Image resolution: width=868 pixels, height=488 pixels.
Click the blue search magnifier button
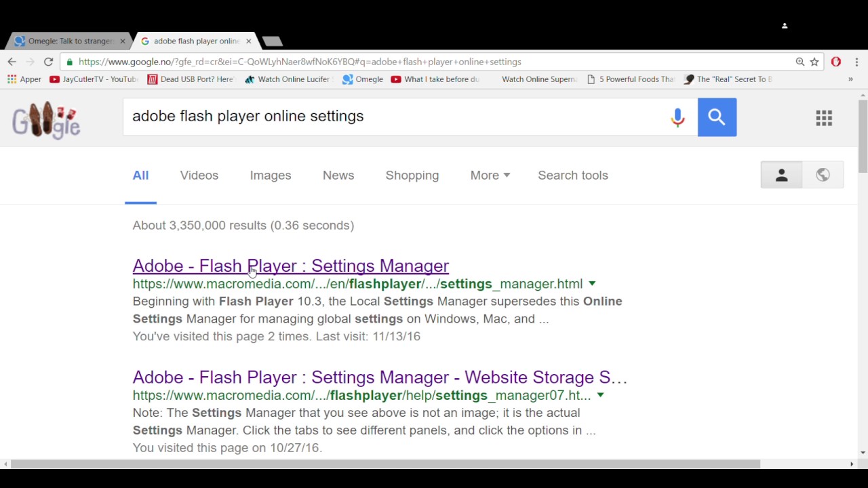[717, 117]
